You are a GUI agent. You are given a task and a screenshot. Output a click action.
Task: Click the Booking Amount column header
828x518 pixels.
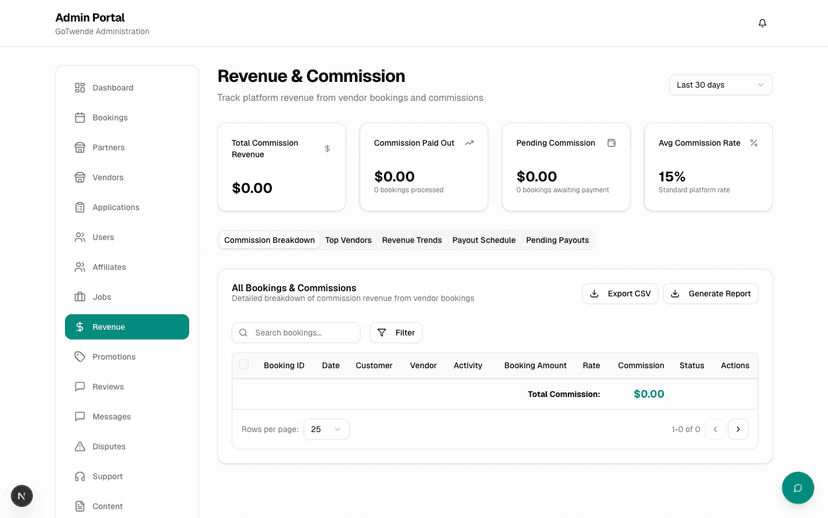point(535,365)
